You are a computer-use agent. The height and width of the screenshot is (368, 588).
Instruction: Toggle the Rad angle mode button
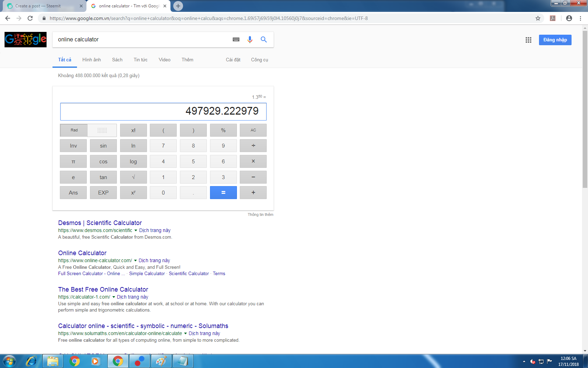pos(74,130)
